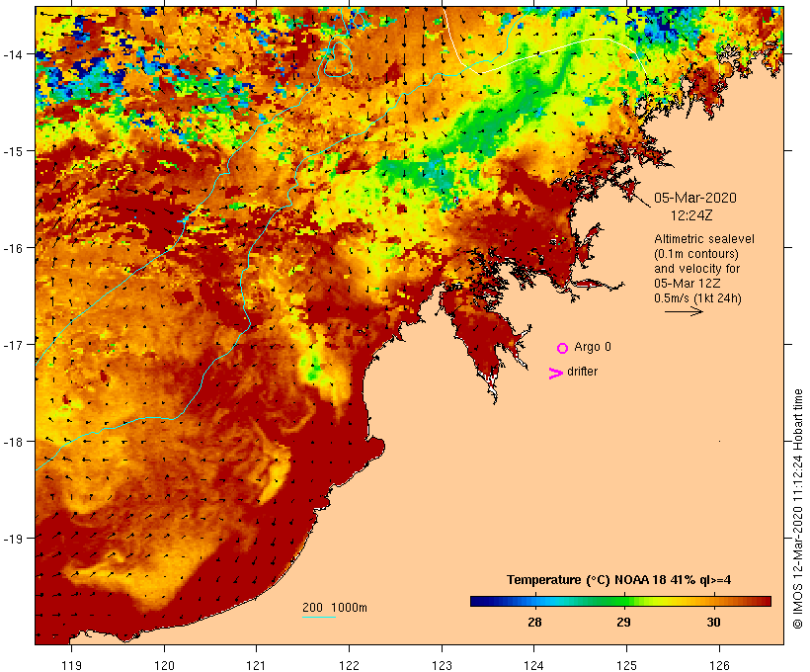Click the -15 latitude axis label
Image resolution: width=810 pixels, height=672 pixels.
click(x=13, y=151)
